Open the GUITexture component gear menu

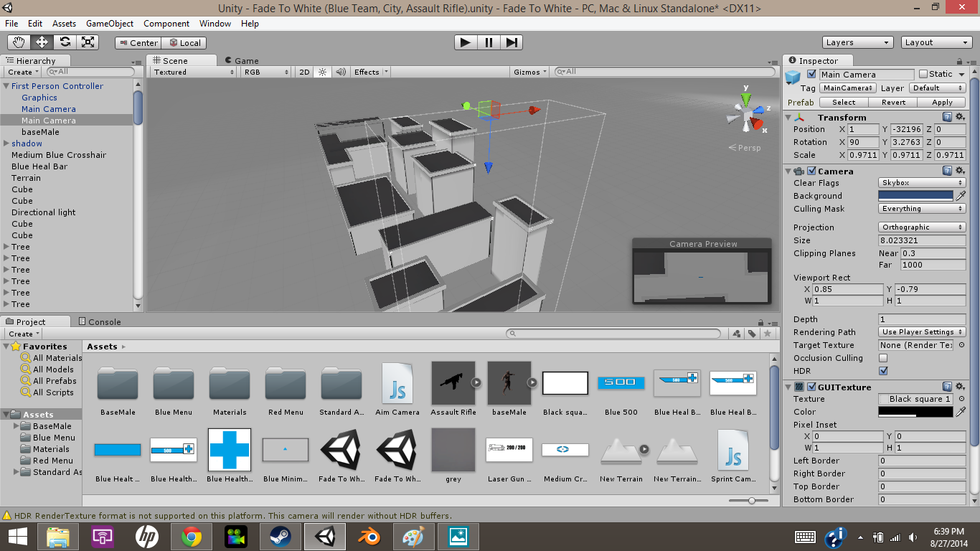[960, 387]
